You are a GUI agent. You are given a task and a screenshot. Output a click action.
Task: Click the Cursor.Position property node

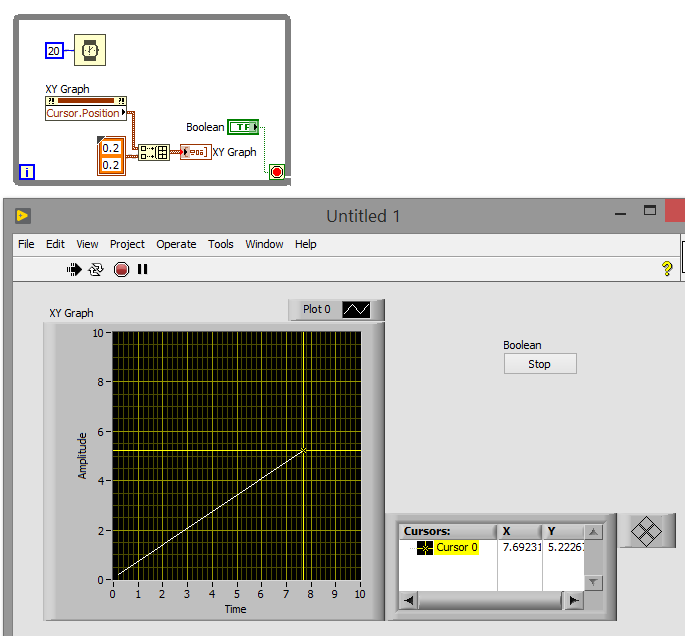[x=86, y=113]
